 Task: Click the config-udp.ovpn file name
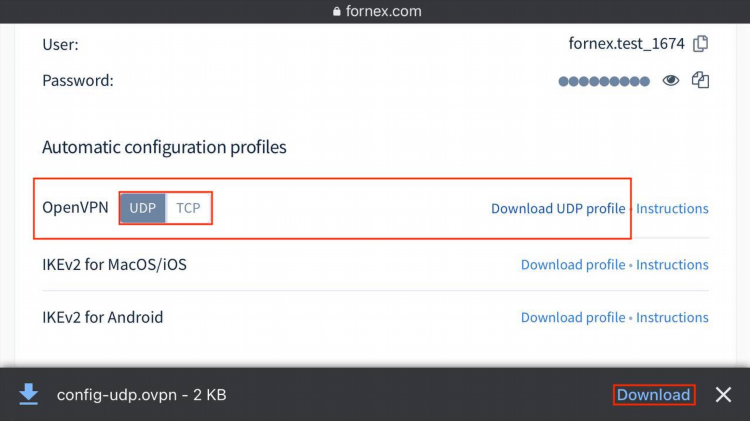(117, 395)
